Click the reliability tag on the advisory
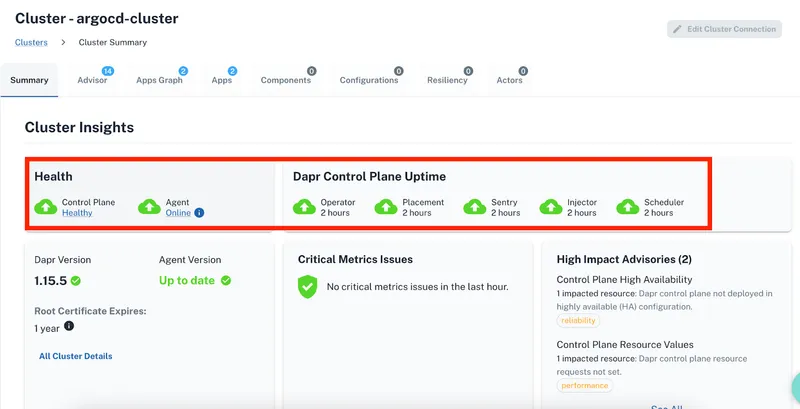Image resolution: width=800 pixels, height=409 pixels. coord(578,322)
